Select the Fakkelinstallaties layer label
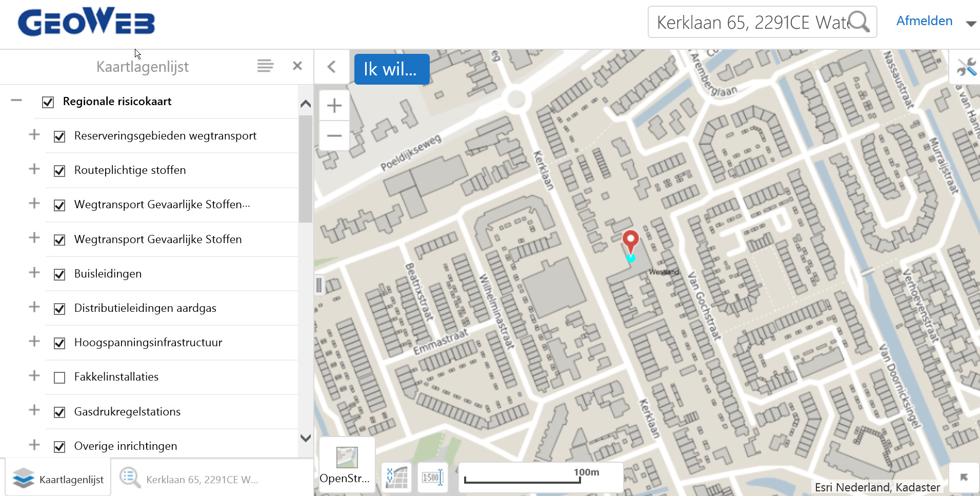Screen dimensions: 980x496 pos(116,376)
